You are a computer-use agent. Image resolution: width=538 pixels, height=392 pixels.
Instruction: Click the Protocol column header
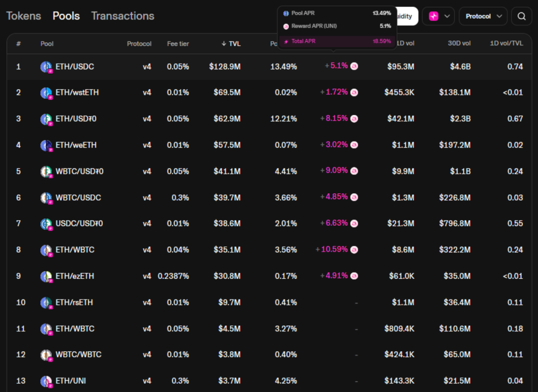point(139,44)
